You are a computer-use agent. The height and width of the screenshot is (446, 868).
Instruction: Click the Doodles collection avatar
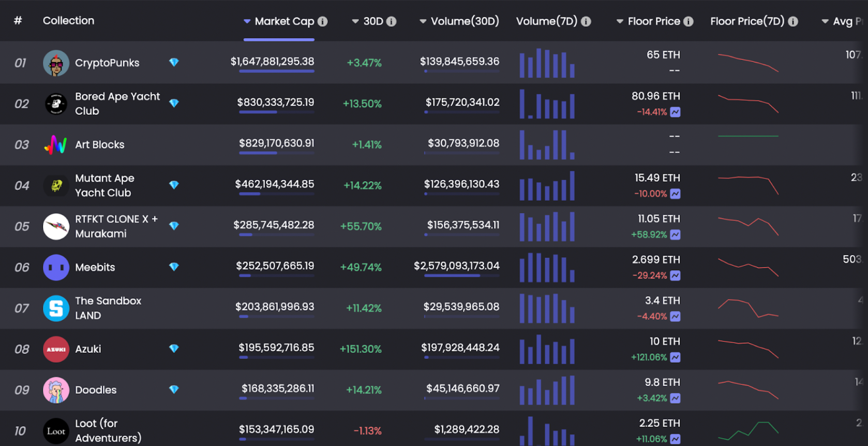click(56, 390)
